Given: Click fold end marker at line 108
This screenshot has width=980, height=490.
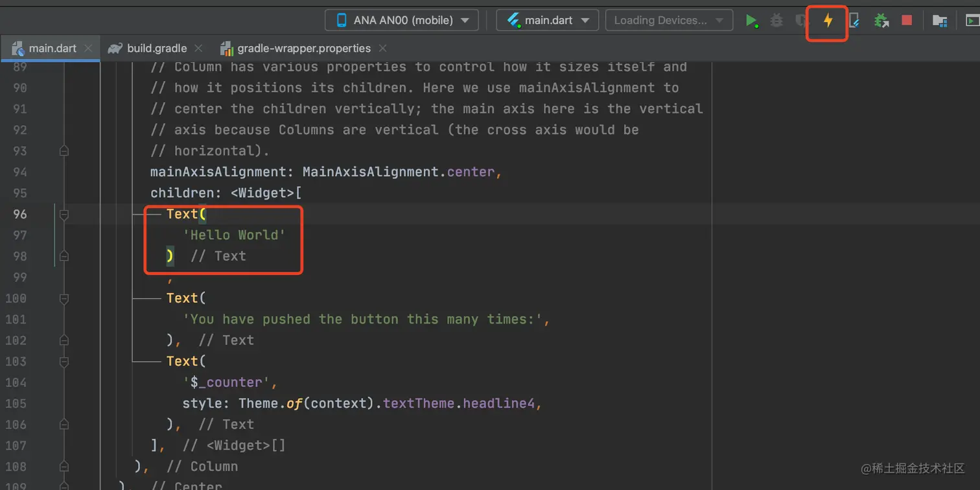Looking at the screenshot, I should point(64,467).
